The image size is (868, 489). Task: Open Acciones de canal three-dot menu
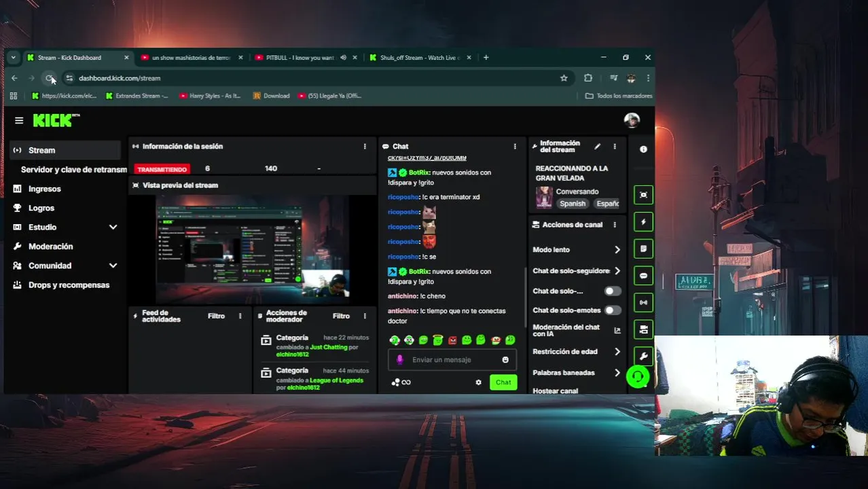(615, 225)
